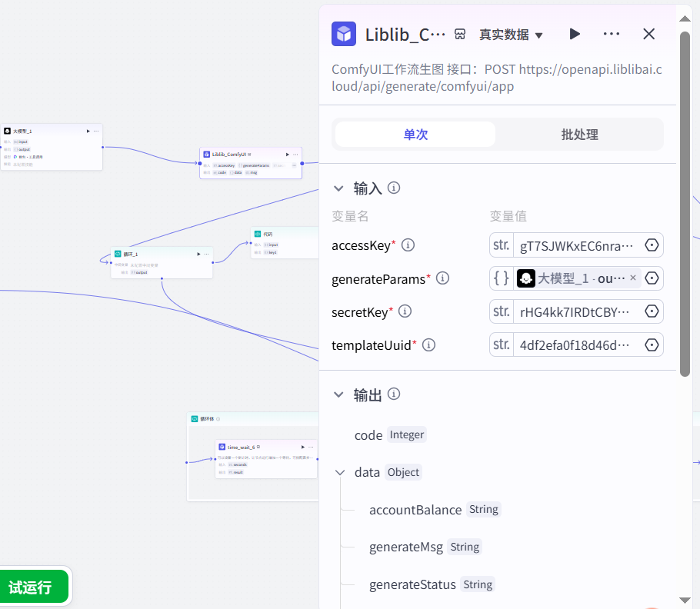Open variable picker for templateUuid
Image resolution: width=700 pixels, height=609 pixels.
[x=652, y=345]
